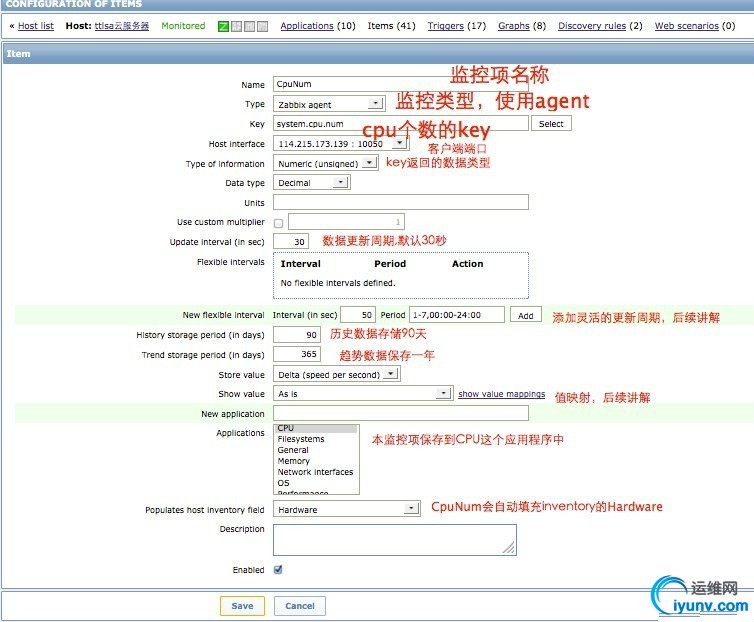754x622 pixels.
Task: Click the JMX availability icon
Action: [249, 26]
